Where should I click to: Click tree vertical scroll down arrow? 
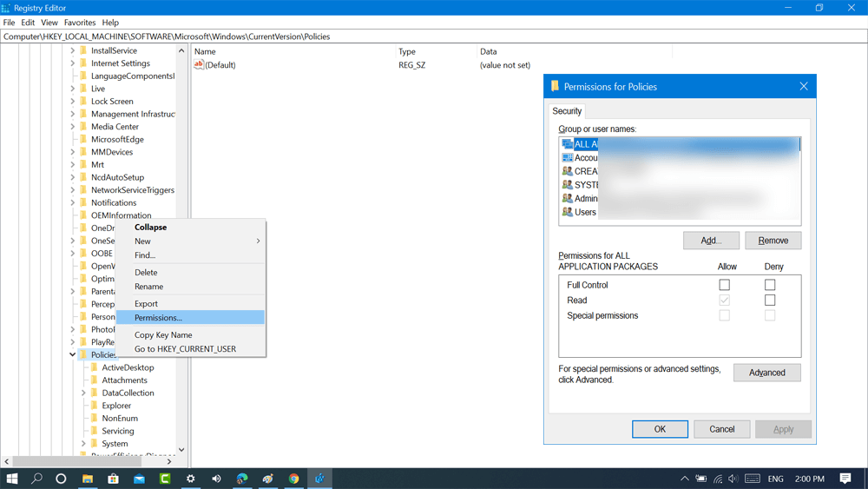pyautogui.click(x=181, y=450)
